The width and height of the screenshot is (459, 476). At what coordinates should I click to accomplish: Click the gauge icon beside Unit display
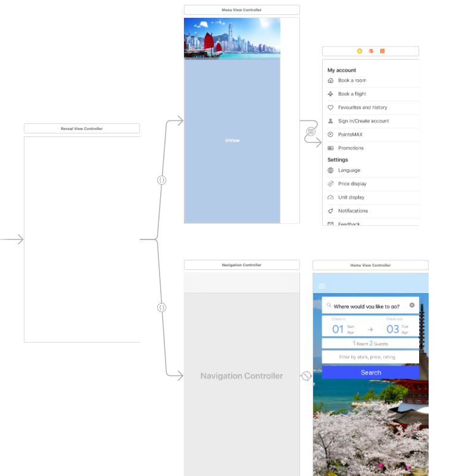[330, 197]
